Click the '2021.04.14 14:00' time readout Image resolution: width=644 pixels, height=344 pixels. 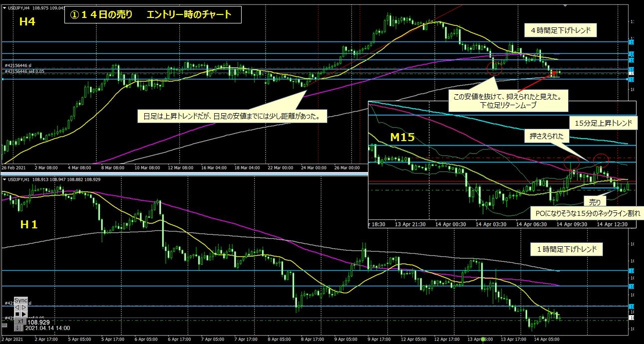pyautogui.click(x=48, y=329)
